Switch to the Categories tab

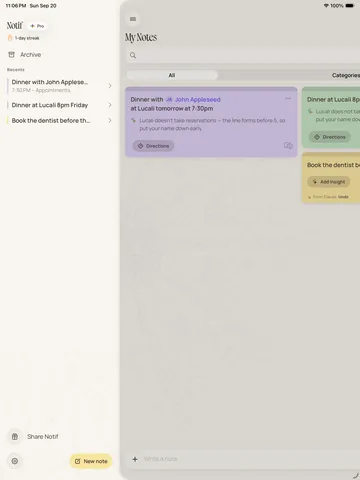(346, 75)
